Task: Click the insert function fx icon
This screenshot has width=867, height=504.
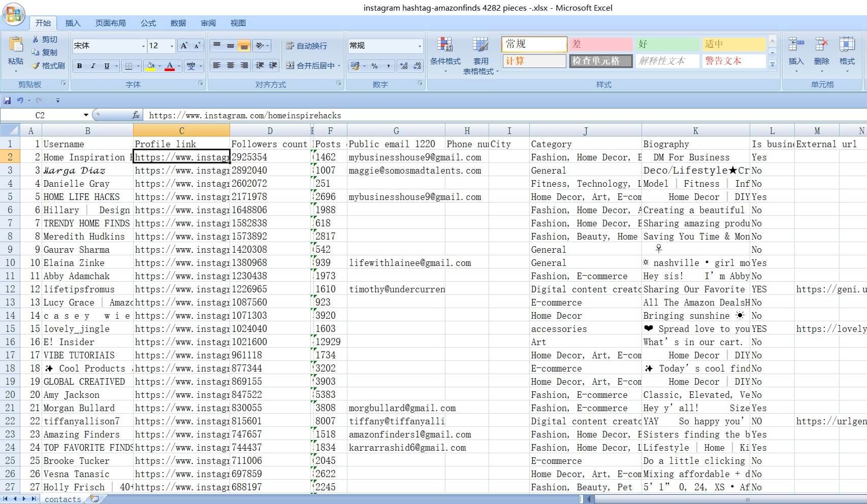Action: tap(136, 115)
